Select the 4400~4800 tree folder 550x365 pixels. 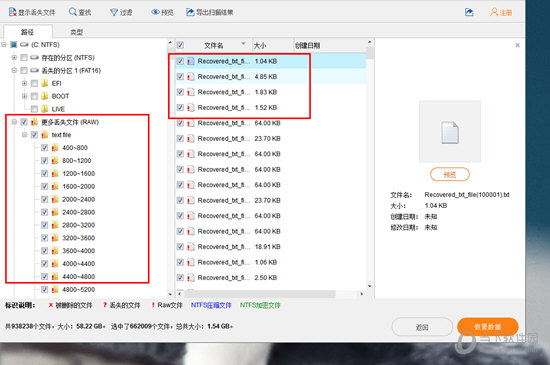click(x=79, y=277)
